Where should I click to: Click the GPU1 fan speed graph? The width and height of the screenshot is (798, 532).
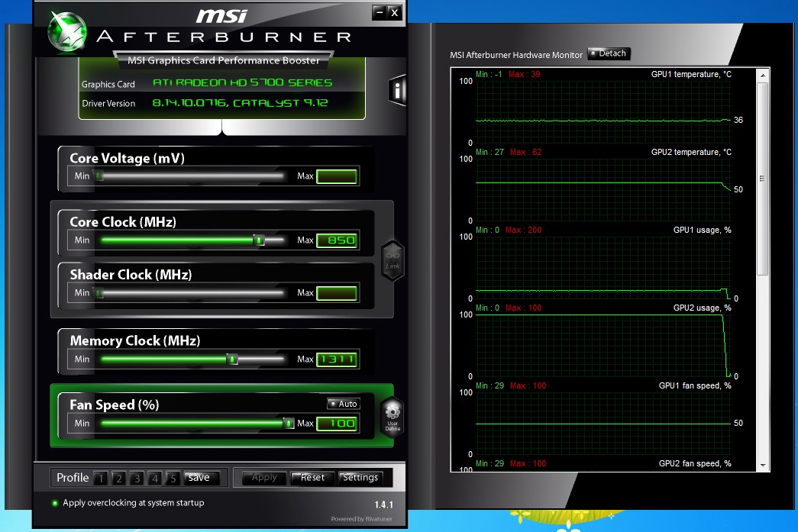click(x=603, y=423)
